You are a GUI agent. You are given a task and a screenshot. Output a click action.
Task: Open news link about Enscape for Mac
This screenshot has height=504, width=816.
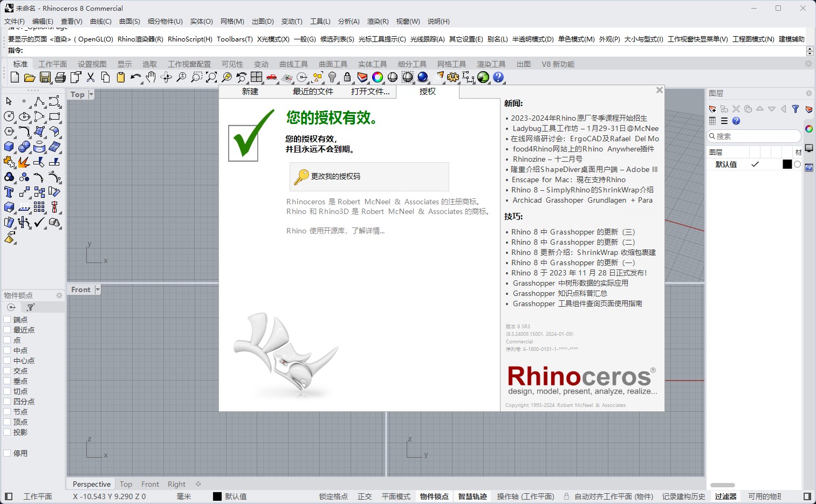click(x=568, y=179)
